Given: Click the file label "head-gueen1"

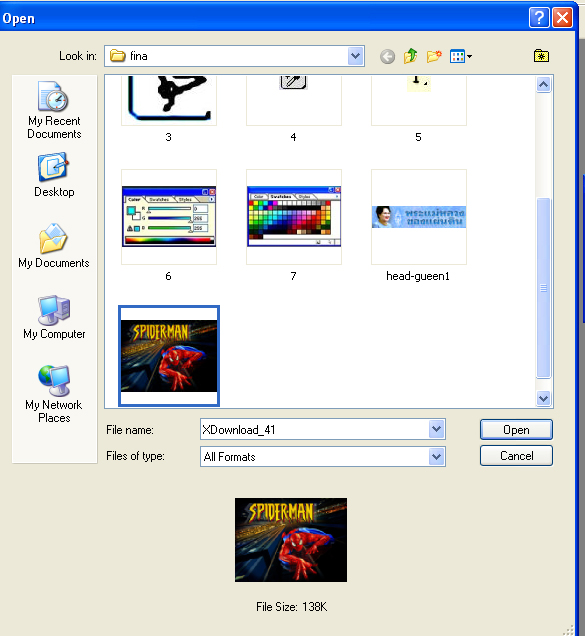Looking at the screenshot, I should (x=418, y=276).
